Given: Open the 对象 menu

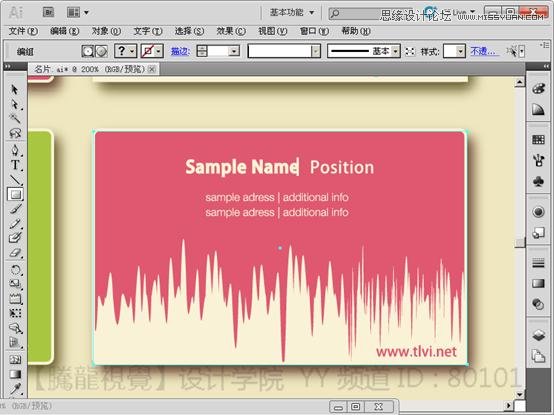Looking at the screenshot, I should tap(106, 31).
